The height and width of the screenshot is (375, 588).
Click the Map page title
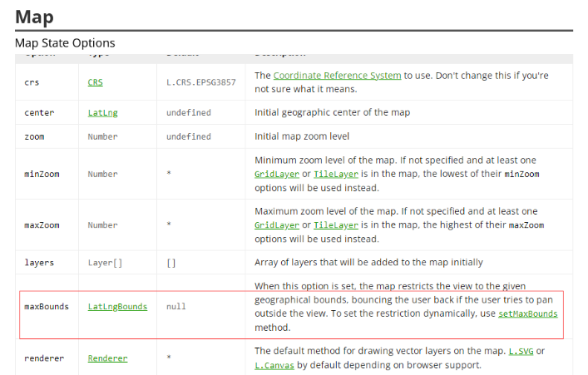coord(34,17)
